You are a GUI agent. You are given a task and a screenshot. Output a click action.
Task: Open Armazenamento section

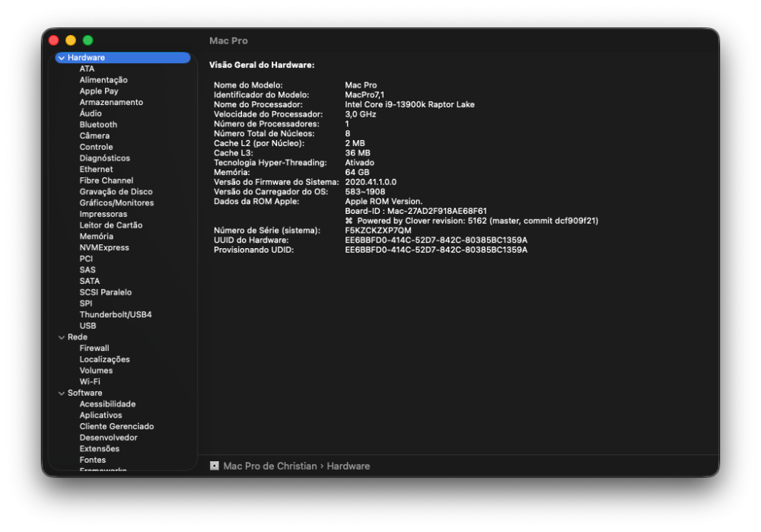pyautogui.click(x=111, y=103)
